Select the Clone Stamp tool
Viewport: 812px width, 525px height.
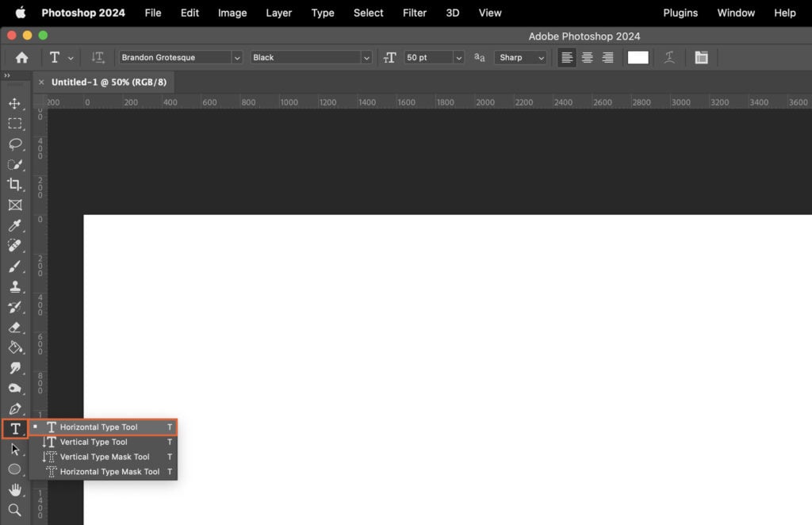[15, 286]
